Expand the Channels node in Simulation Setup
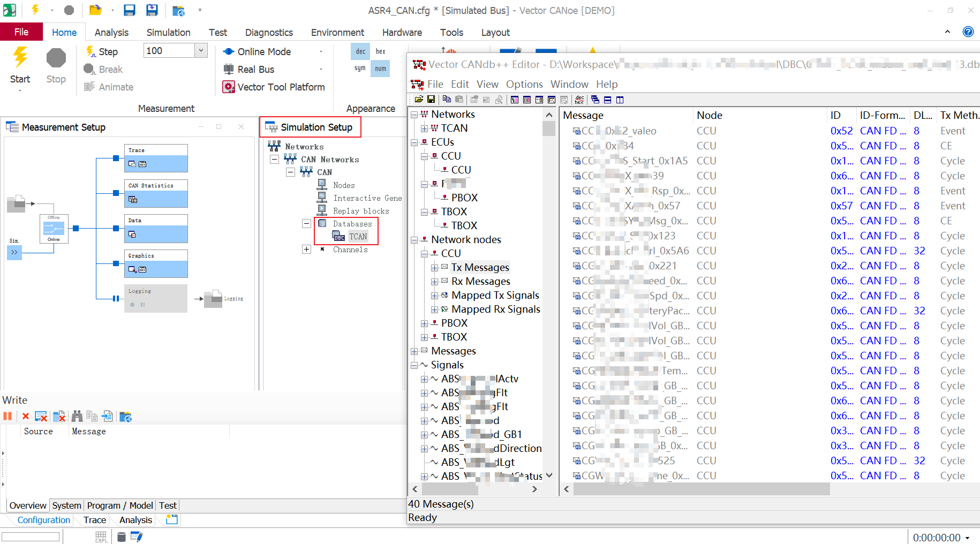 (307, 250)
